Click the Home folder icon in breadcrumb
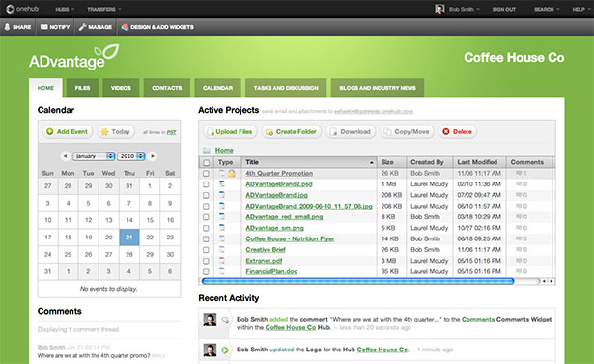Image resolution: width=594 pixels, height=364 pixels. click(x=207, y=150)
